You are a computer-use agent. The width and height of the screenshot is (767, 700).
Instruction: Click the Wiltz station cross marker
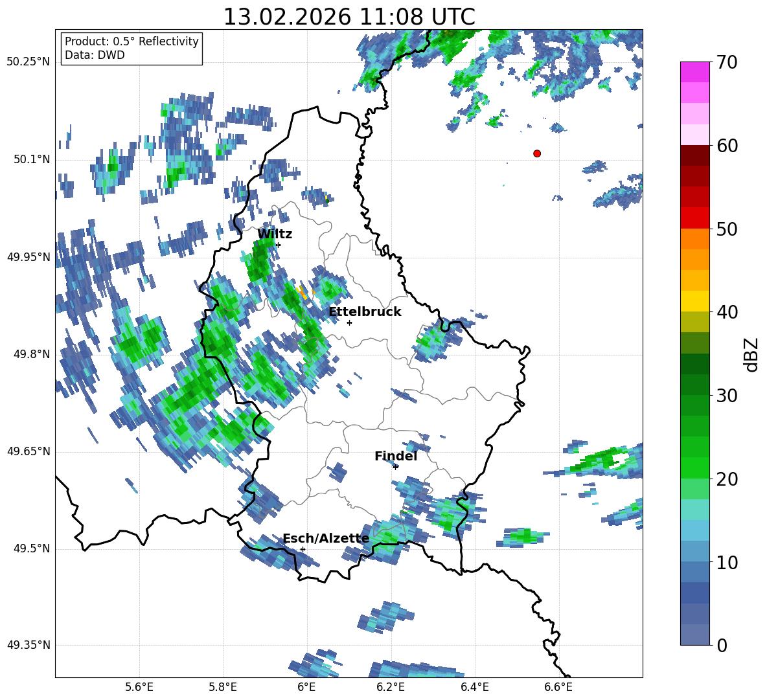click(279, 245)
